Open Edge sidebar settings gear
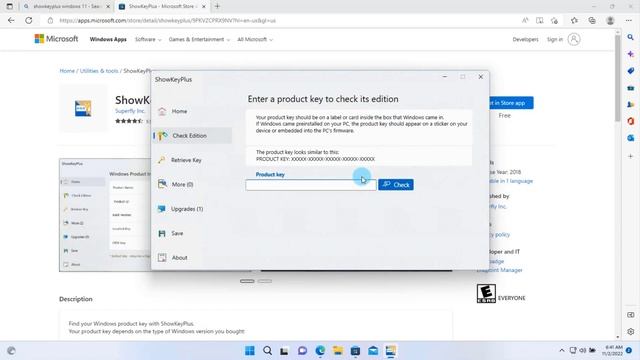 tap(631, 332)
